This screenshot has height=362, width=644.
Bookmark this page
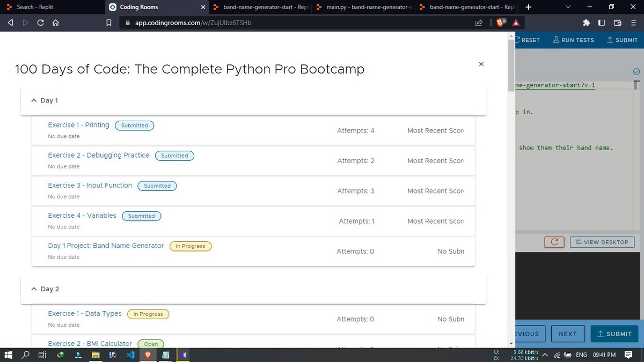coord(109,23)
